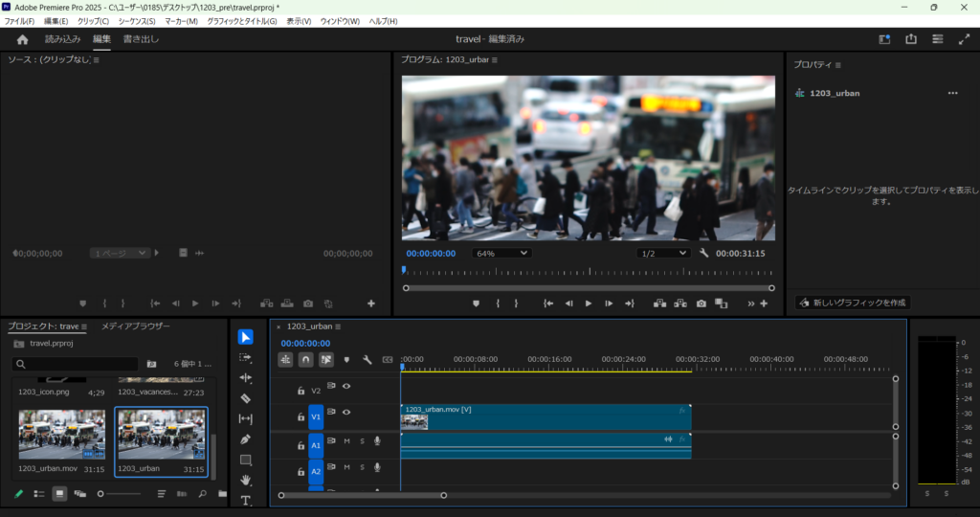980x517 pixels.
Task: Open the 1203_urban timeline panel menu
Action: (338, 326)
